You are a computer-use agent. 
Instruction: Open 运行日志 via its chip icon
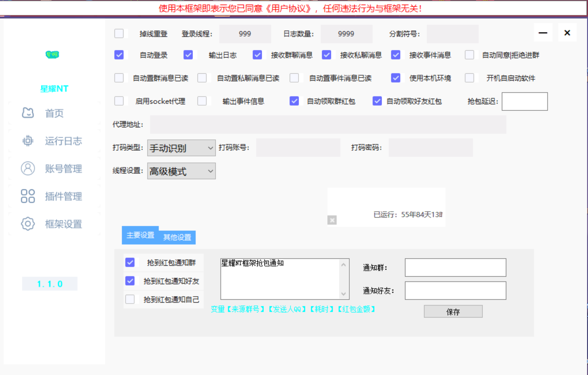(28, 141)
